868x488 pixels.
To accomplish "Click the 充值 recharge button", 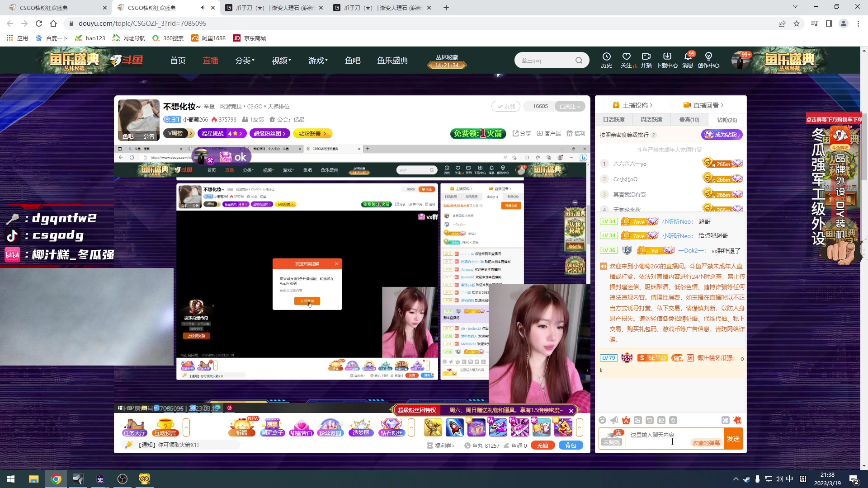I will [x=542, y=446].
